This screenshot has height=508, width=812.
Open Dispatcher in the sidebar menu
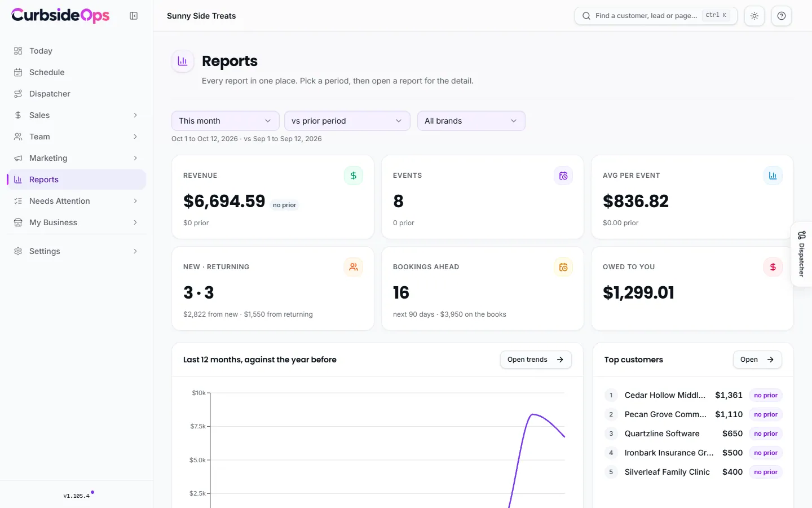(x=77, y=94)
